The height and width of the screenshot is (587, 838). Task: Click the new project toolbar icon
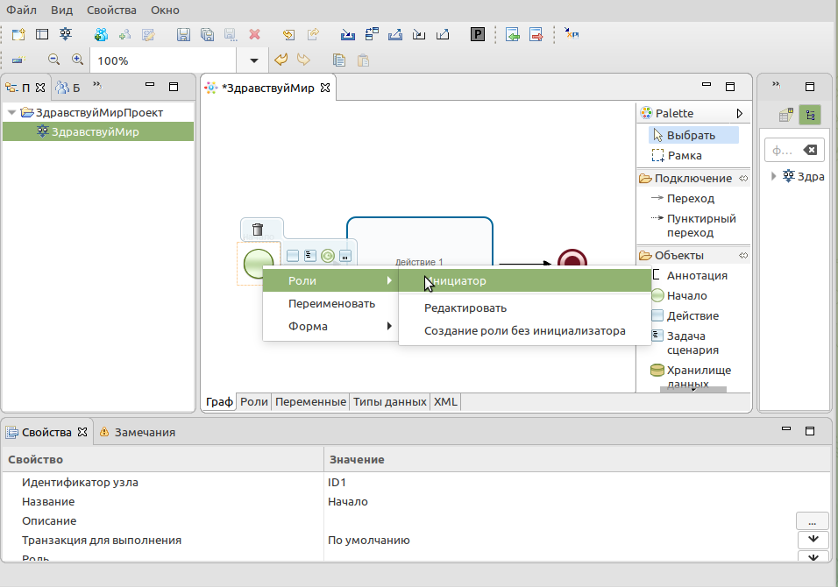coord(18,35)
